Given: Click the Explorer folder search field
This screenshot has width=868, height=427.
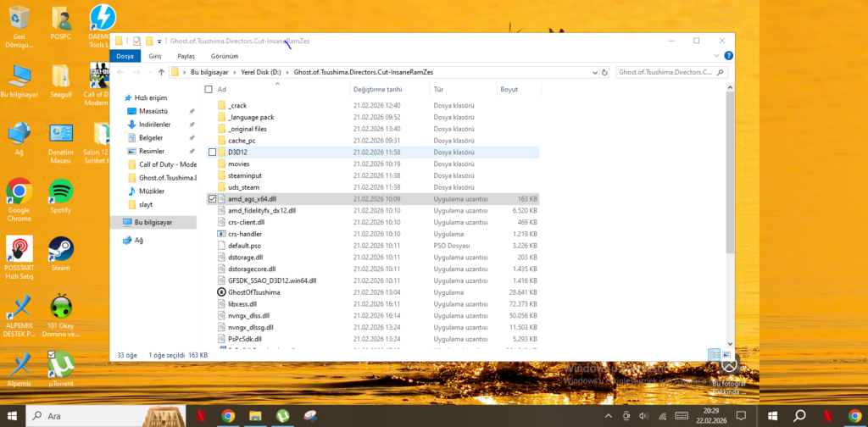Looking at the screenshot, I should pyautogui.click(x=671, y=73).
